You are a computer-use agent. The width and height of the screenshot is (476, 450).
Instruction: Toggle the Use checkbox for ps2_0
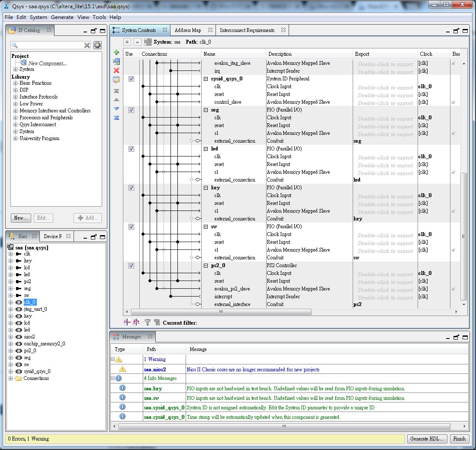pyautogui.click(x=131, y=265)
